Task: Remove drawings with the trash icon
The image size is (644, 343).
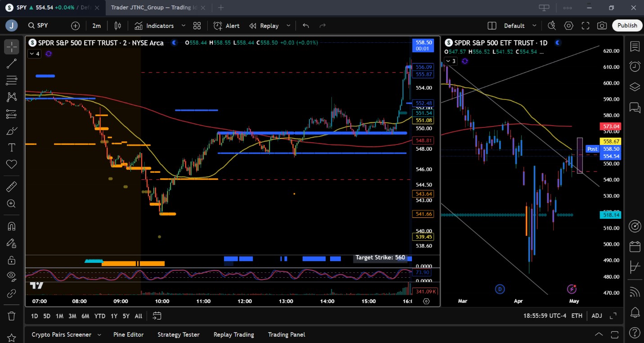Action: (x=12, y=316)
